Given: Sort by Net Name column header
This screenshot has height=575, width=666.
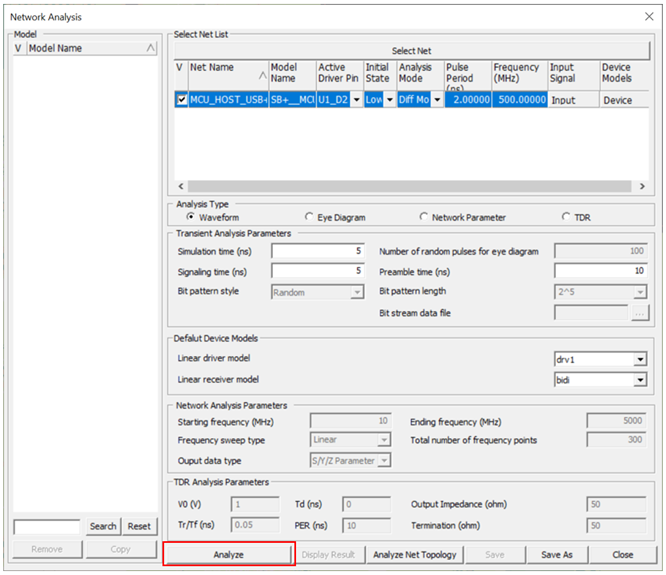Looking at the screenshot, I should click(x=226, y=74).
